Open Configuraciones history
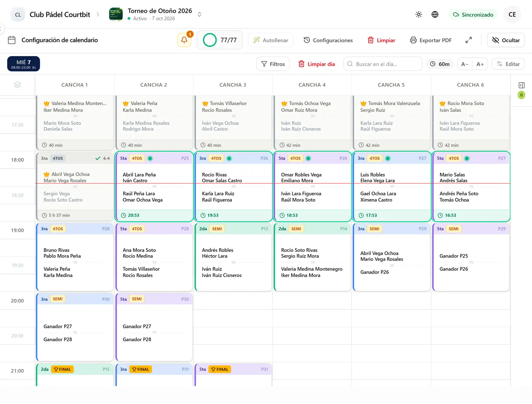 (328, 40)
